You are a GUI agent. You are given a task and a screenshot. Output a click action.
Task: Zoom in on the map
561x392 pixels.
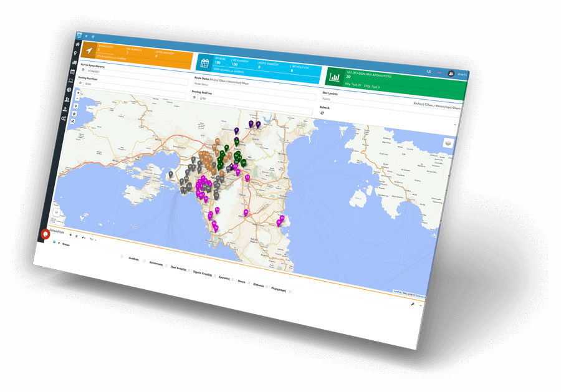78,93
